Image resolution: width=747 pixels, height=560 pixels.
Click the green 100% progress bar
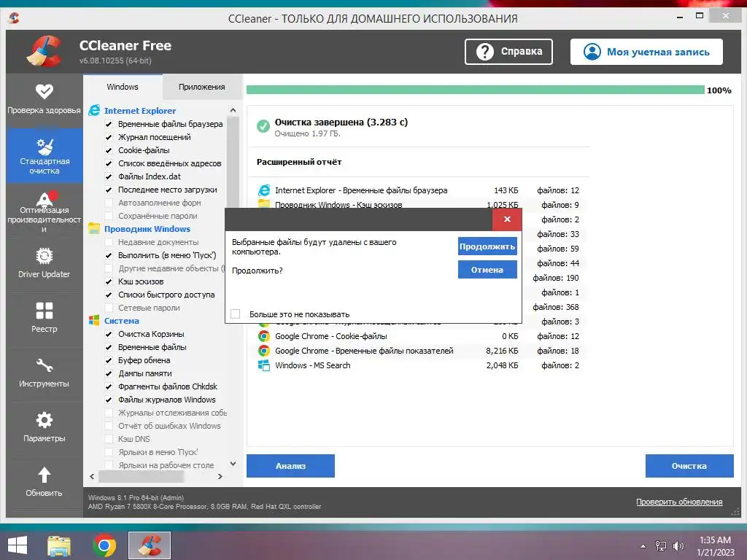pyautogui.click(x=475, y=90)
